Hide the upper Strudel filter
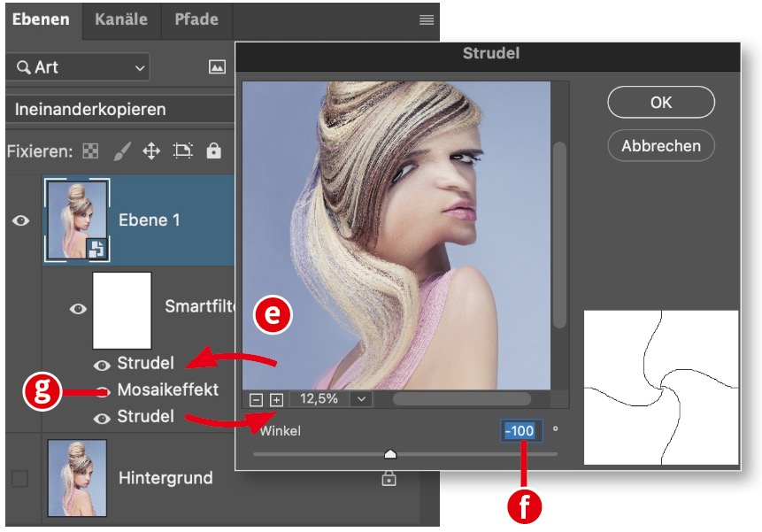 click(x=102, y=366)
